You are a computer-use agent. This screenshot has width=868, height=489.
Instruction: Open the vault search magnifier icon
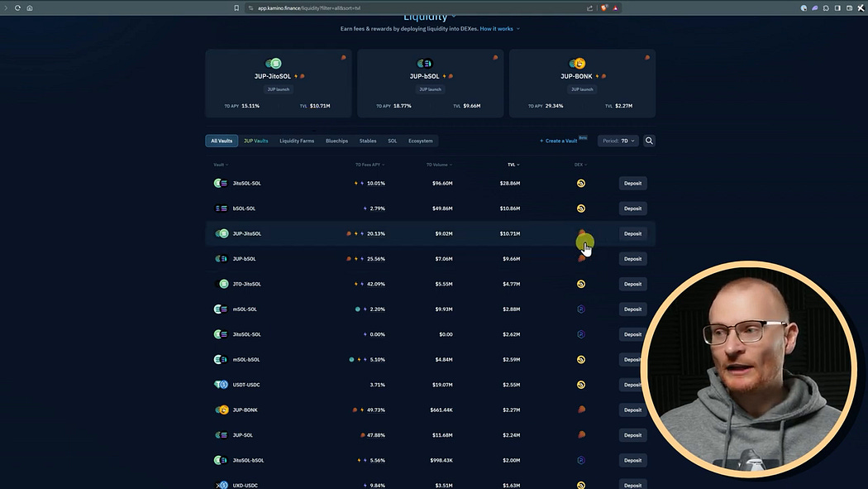(649, 141)
